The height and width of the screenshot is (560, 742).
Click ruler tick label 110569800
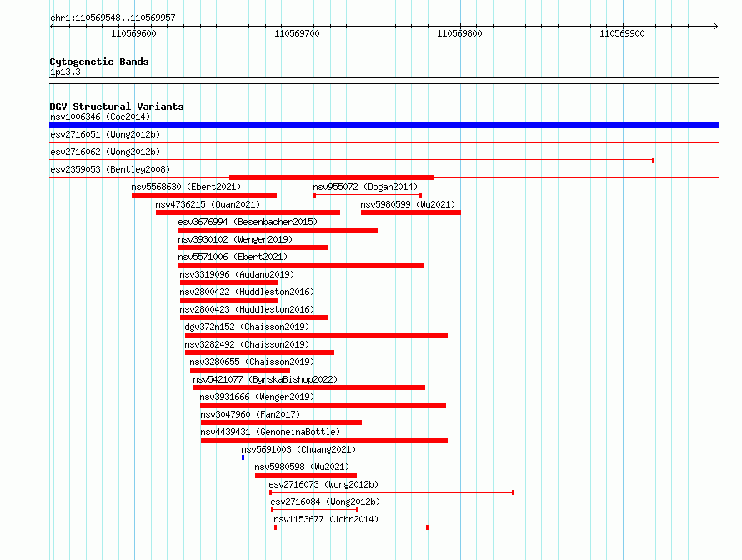(x=459, y=33)
